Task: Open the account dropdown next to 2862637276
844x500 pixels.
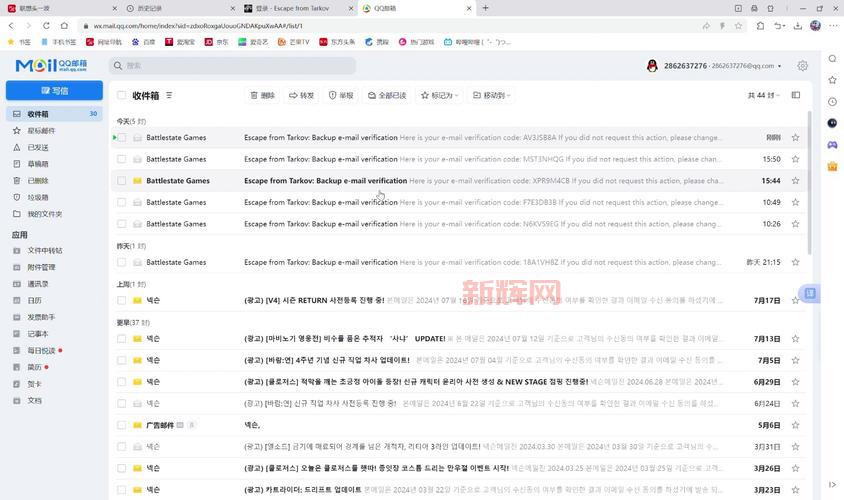Action: pos(780,66)
